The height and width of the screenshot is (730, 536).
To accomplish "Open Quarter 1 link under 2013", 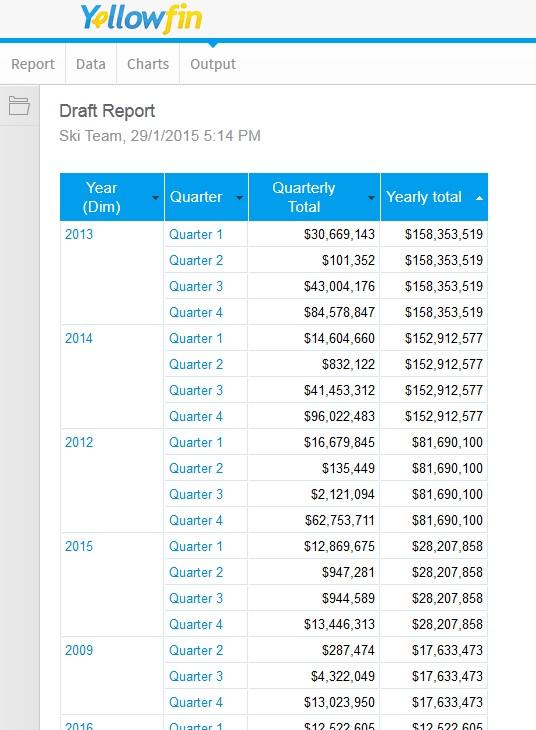I will tap(196, 234).
